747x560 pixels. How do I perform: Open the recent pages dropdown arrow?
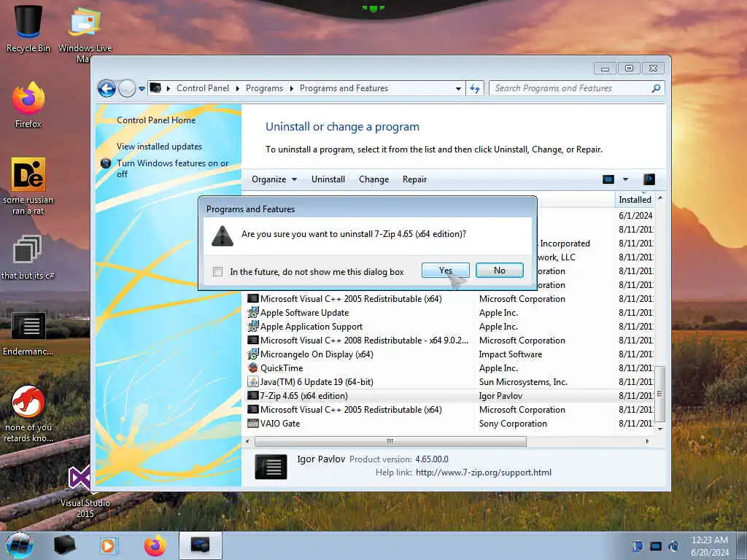point(142,89)
